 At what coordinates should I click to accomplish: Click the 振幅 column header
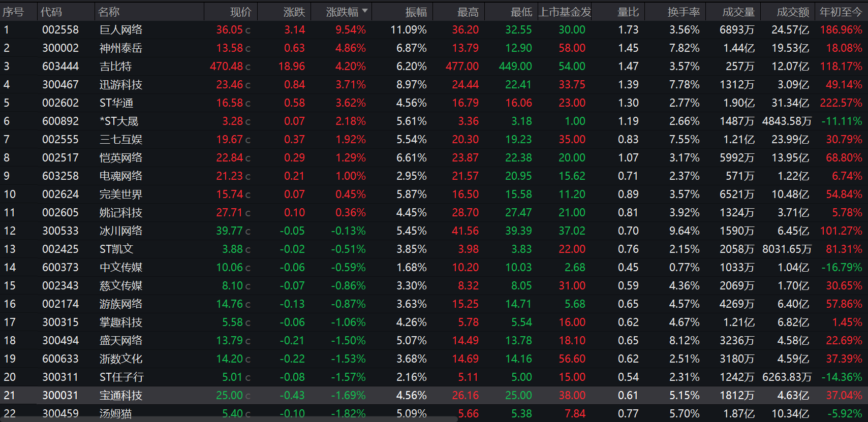click(416, 12)
